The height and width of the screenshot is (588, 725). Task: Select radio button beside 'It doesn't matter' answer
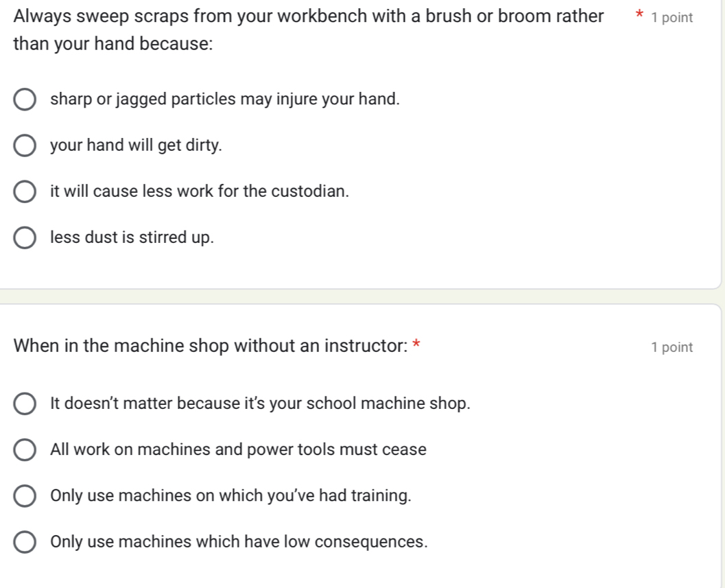click(25, 404)
